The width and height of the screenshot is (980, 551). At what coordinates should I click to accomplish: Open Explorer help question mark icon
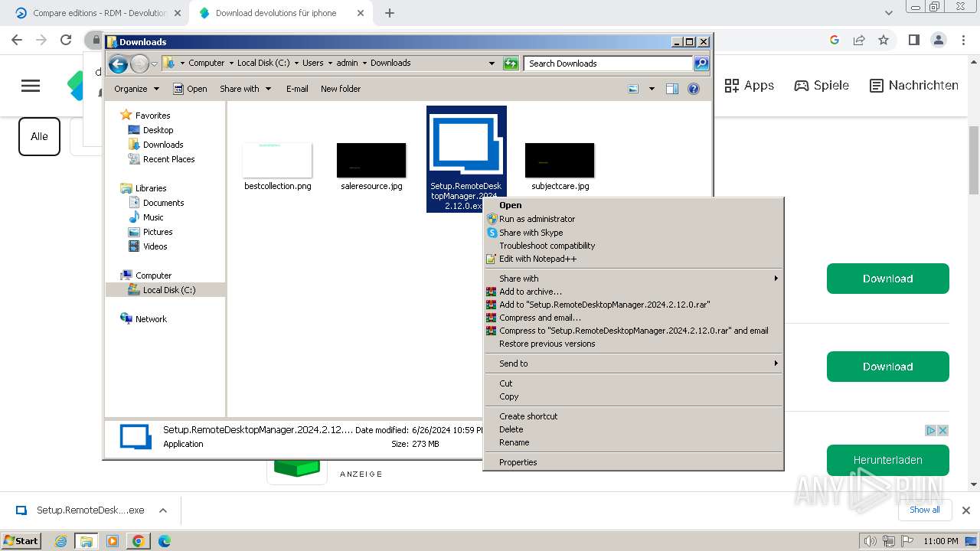pos(694,89)
